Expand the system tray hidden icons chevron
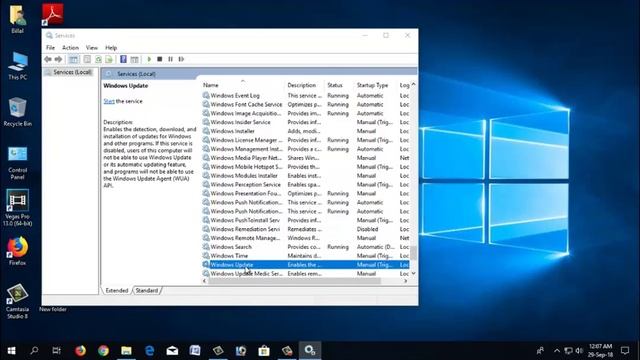 tap(557, 351)
